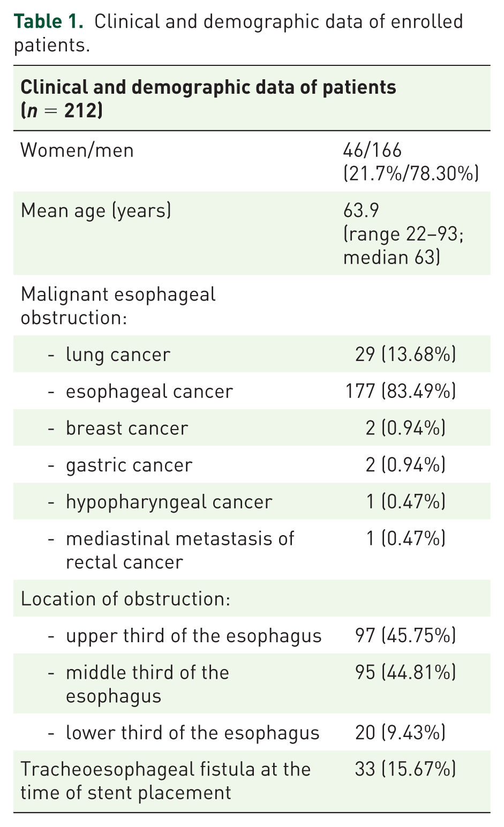Click the 29 (13.68%) value

(405, 355)
